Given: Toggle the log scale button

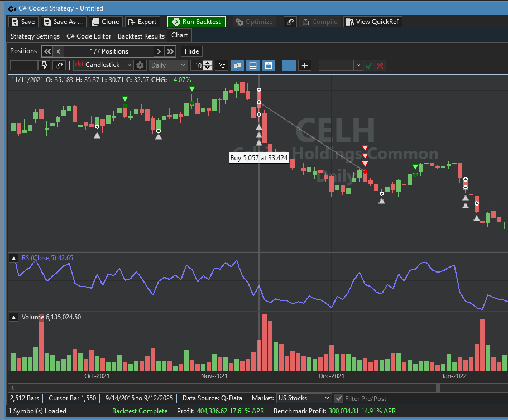Looking at the screenshot, I should pyautogui.click(x=222, y=65).
